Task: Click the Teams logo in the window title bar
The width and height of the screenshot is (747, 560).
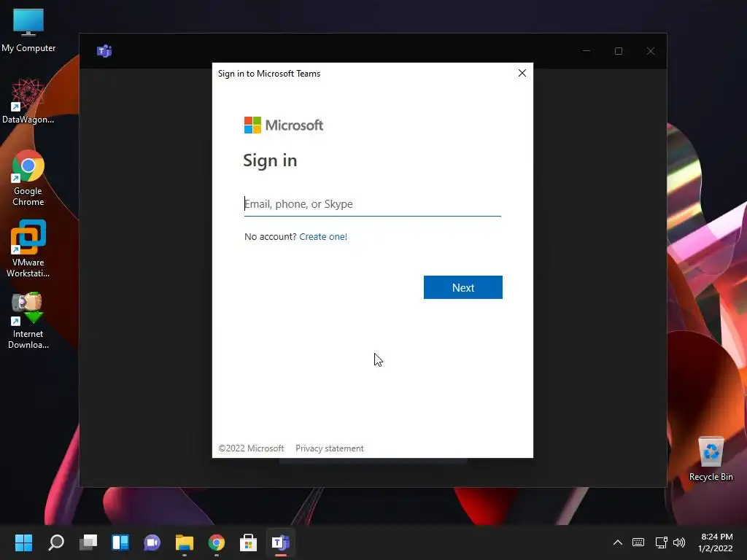Action: point(104,51)
